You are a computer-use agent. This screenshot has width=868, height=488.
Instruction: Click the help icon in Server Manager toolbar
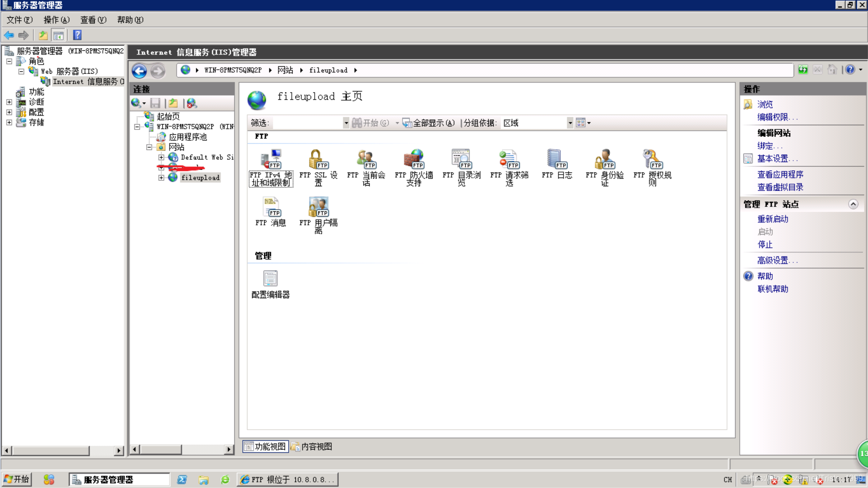[x=77, y=35]
